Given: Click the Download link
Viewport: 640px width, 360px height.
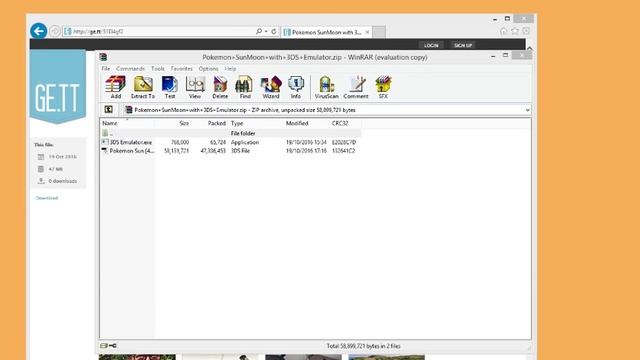Looking at the screenshot, I should click(x=47, y=198).
